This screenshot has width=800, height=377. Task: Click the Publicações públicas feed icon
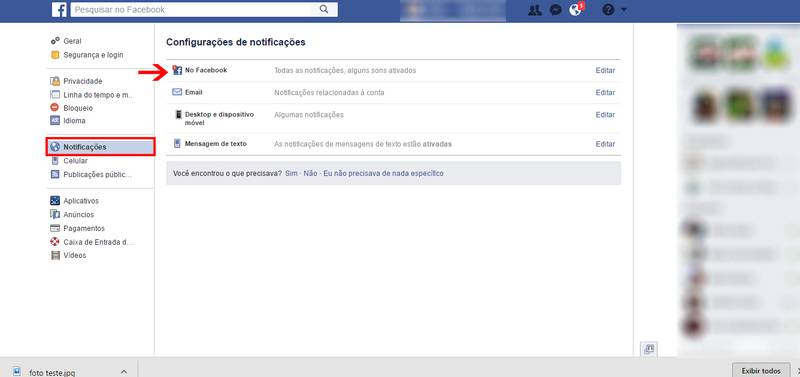point(55,174)
